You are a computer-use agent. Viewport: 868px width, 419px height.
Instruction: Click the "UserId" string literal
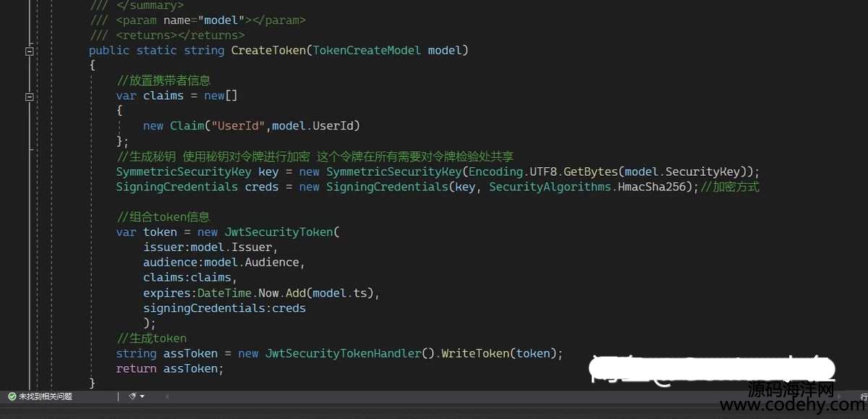(239, 126)
